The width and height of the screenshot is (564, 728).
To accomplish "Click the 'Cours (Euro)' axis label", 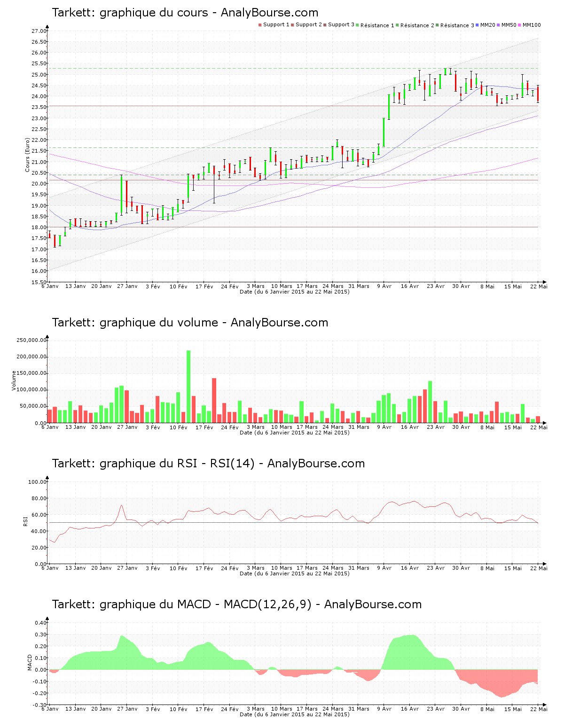I will click(28, 155).
